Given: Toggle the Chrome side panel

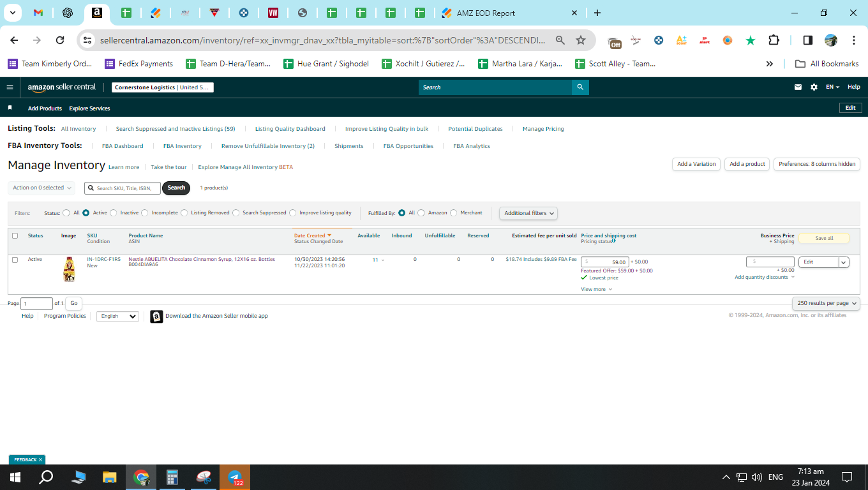Looking at the screenshot, I should pos(807,40).
